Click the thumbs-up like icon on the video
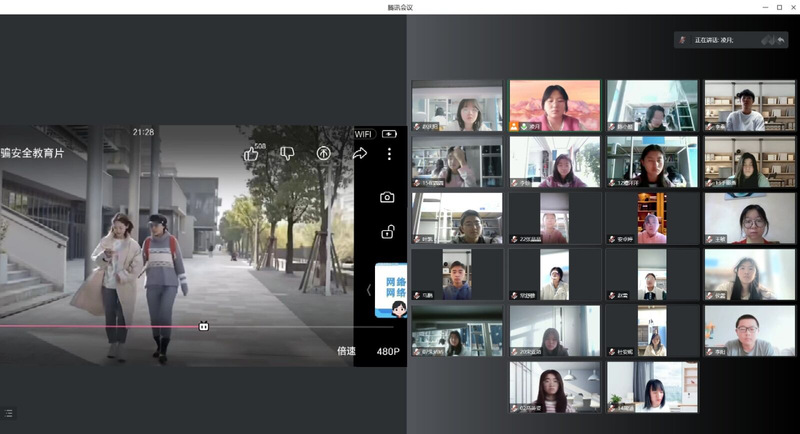The image size is (800, 434). (251, 154)
